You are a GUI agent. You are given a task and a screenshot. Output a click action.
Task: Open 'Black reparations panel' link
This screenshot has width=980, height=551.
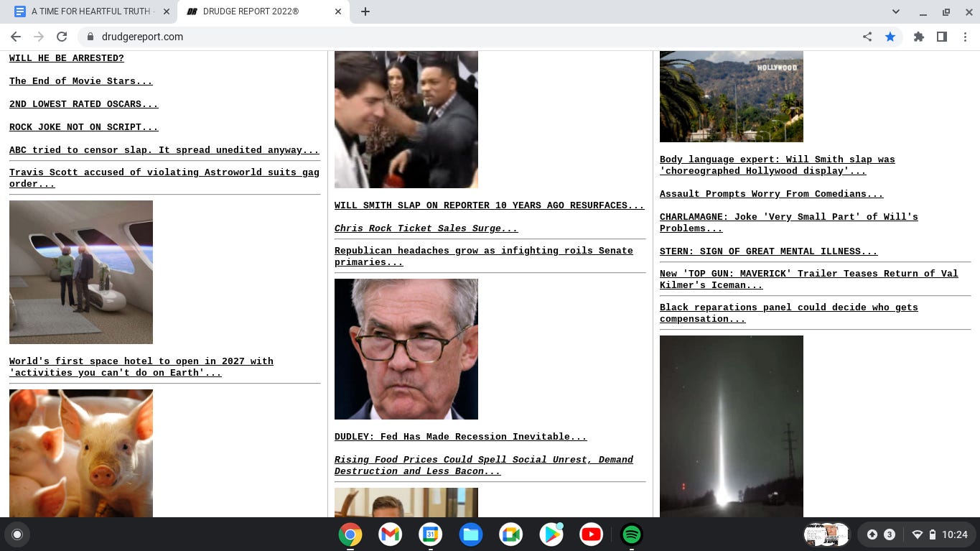789,313
